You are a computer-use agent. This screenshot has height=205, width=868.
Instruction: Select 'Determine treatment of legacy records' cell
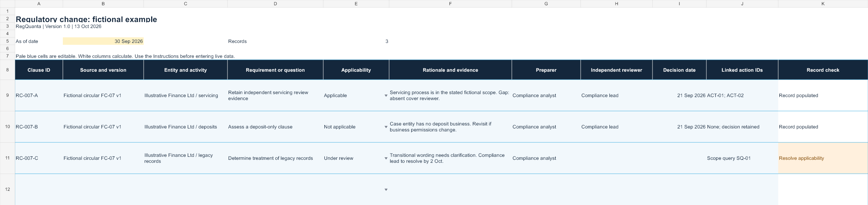[x=275, y=158]
